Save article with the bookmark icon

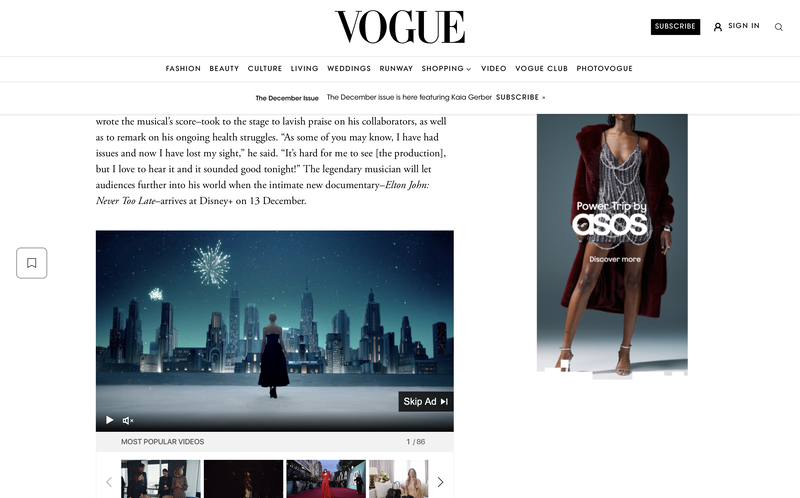[x=32, y=263]
